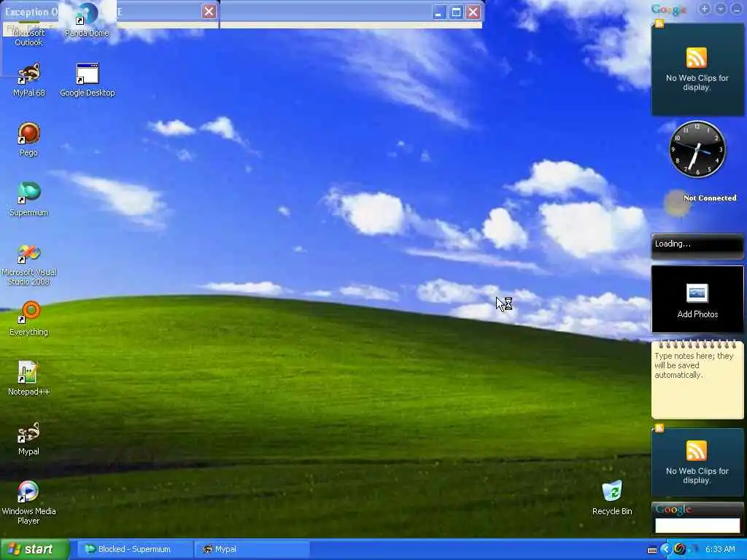The width and height of the screenshot is (747, 560).
Task: Select the Notepad++ desktop icon
Action: point(28,378)
